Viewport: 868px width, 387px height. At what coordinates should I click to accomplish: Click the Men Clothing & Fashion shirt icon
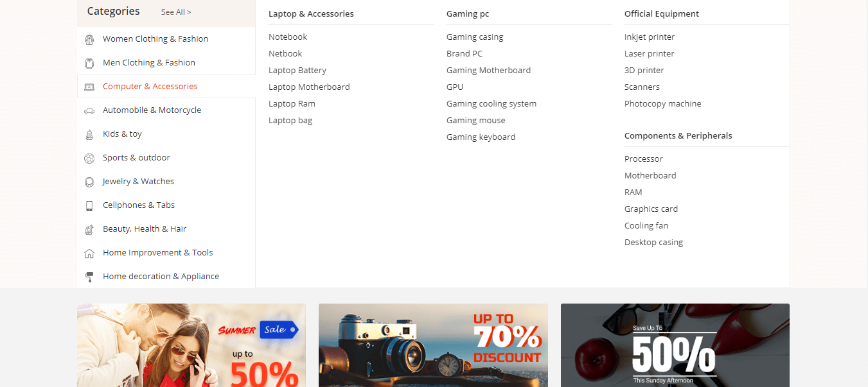tap(89, 64)
